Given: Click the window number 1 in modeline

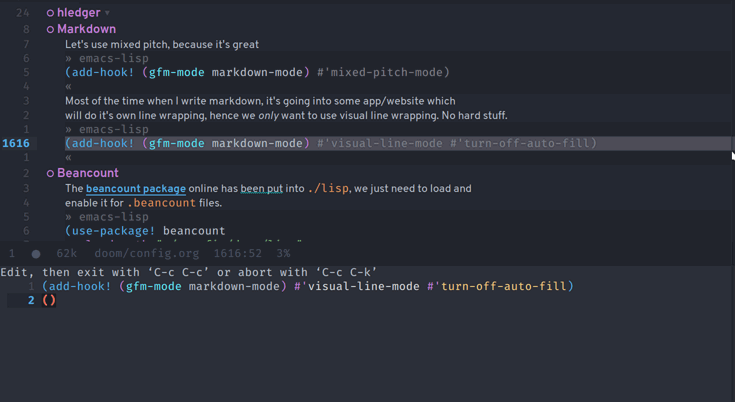Looking at the screenshot, I should coord(12,253).
